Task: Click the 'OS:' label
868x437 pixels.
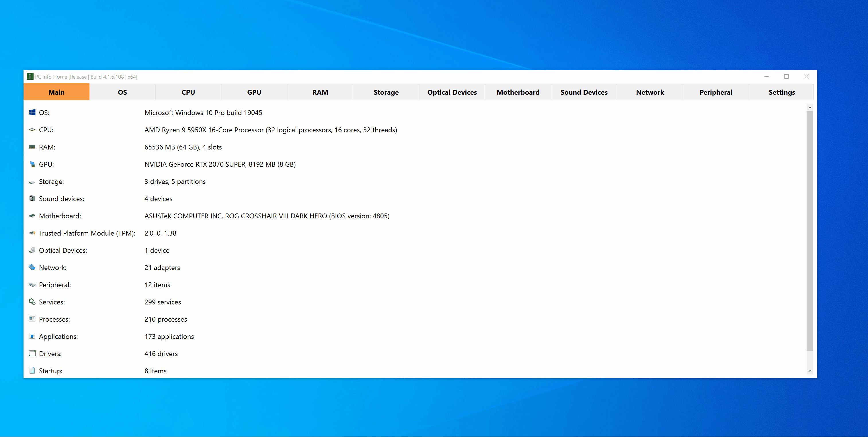Action: click(x=44, y=113)
